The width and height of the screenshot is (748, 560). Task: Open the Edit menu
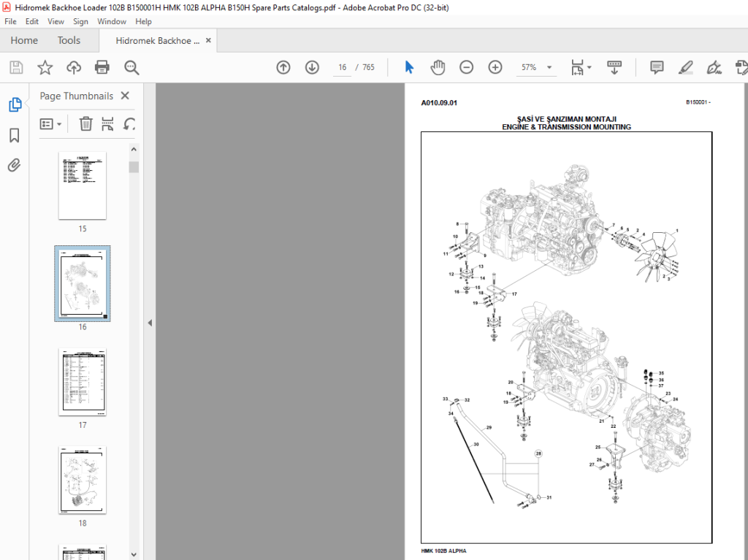pos(32,21)
